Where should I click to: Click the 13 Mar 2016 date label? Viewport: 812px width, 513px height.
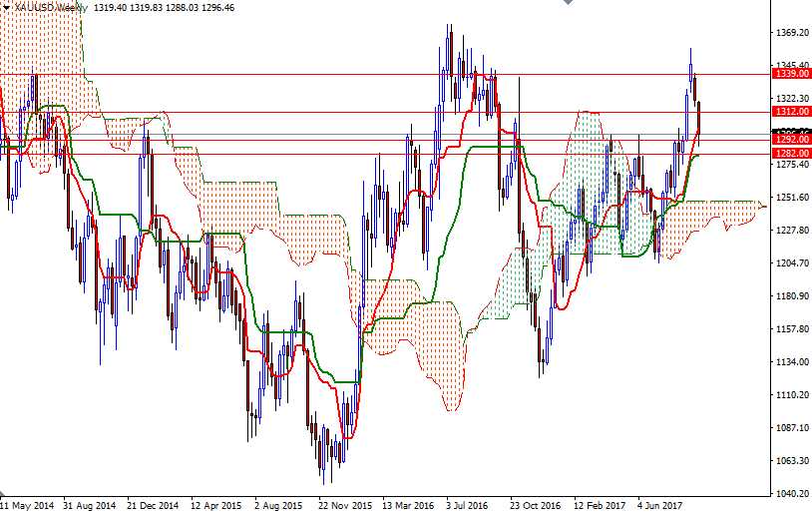point(408,505)
